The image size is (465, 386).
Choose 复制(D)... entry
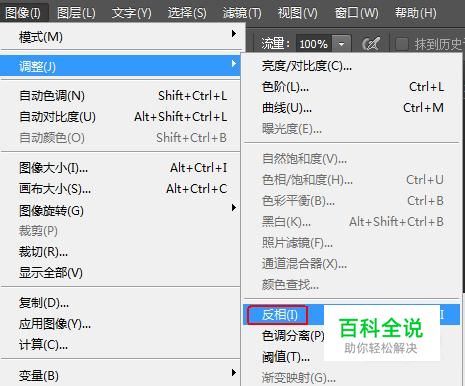[120, 303]
